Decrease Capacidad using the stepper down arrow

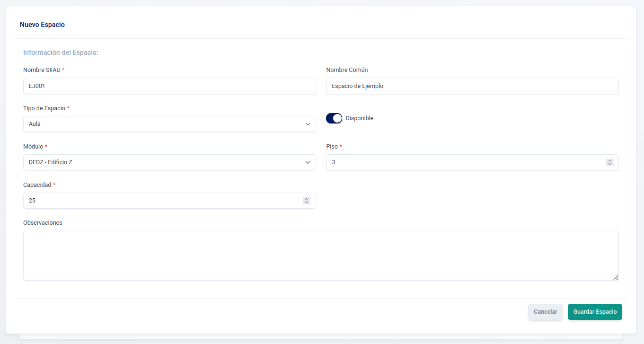pyautogui.click(x=307, y=203)
